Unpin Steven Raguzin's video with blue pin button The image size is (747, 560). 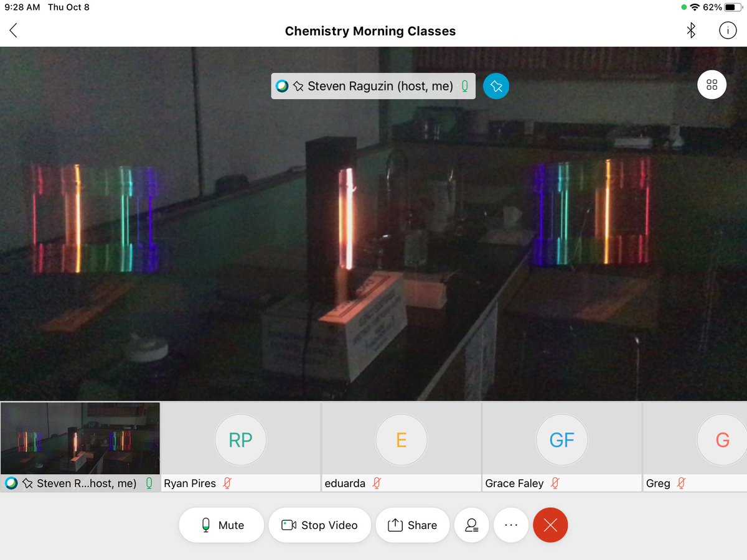496,86
